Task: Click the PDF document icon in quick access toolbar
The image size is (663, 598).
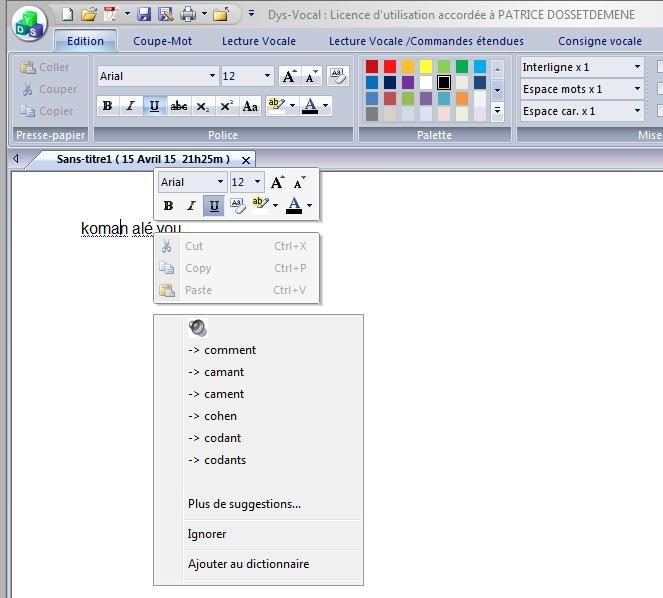Action: pos(110,14)
